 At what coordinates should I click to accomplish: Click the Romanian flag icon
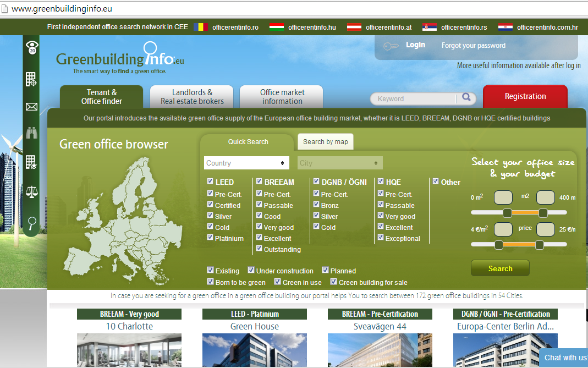[201, 27]
